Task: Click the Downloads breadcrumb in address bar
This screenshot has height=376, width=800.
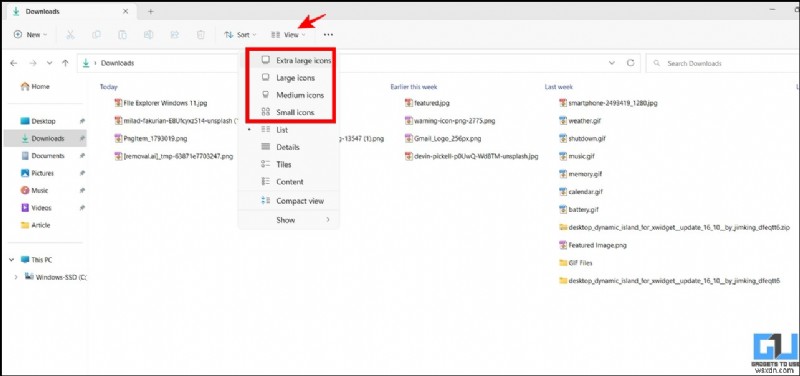Action: pyautogui.click(x=117, y=63)
